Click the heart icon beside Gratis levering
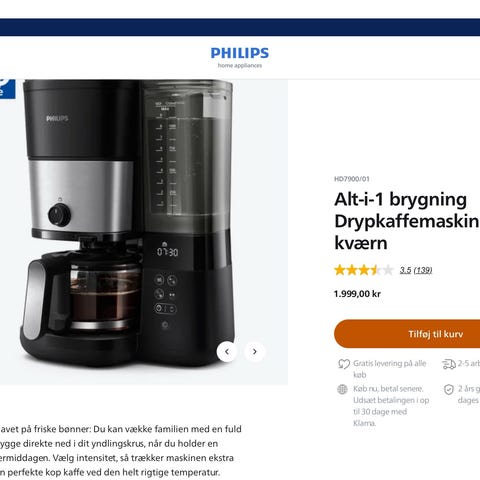The image size is (480, 480). [x=344, y=364]
